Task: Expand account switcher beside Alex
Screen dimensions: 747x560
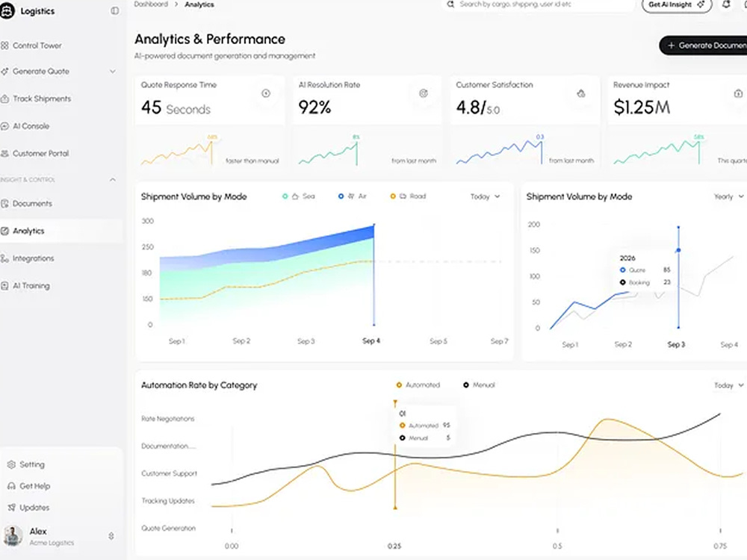Action: [x=111, y=536]
